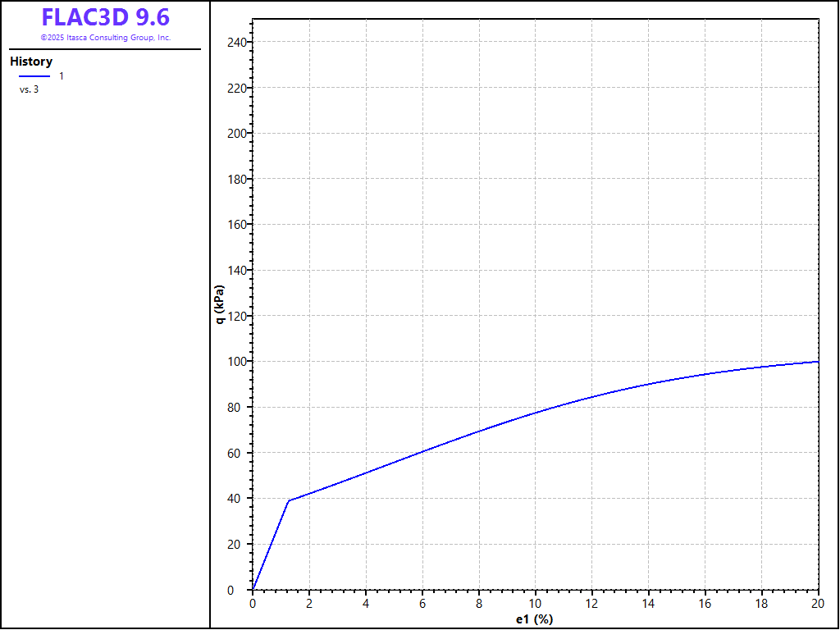
Task: Click the 'vs. 3' legend text
Action: (x=29, y=89)
